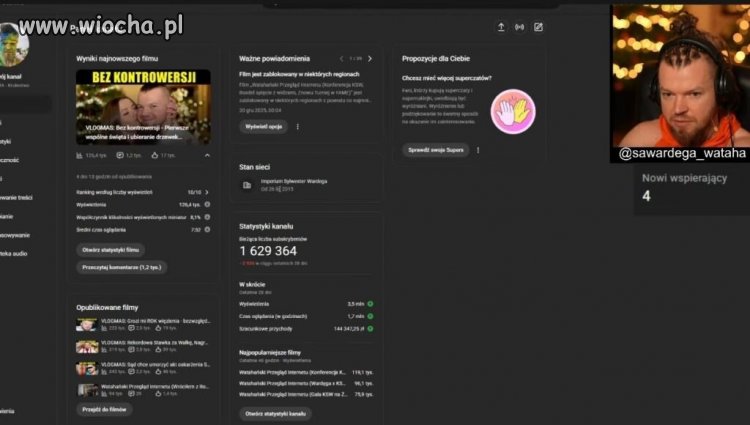Screen dimensions: 750x425
Task: Click comments icon on 'Sąd chce umorzyć' video row
Action: point(131,371)
